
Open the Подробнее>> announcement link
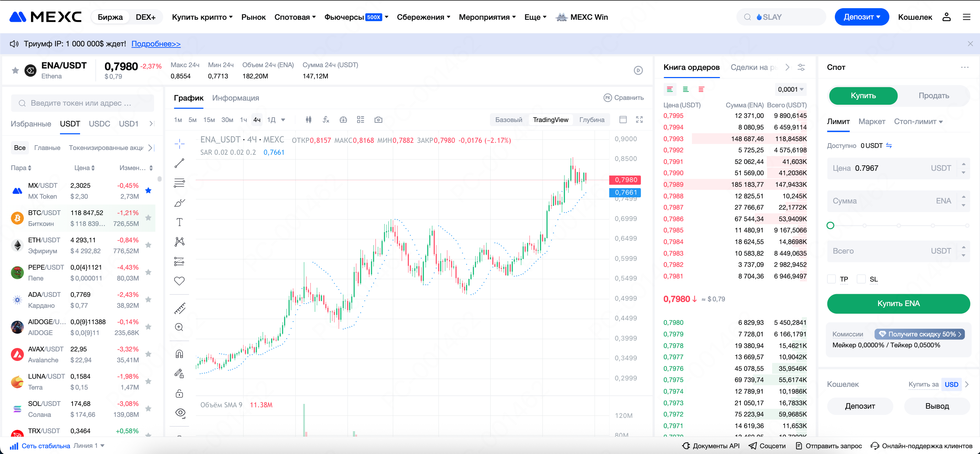[156, 44]
